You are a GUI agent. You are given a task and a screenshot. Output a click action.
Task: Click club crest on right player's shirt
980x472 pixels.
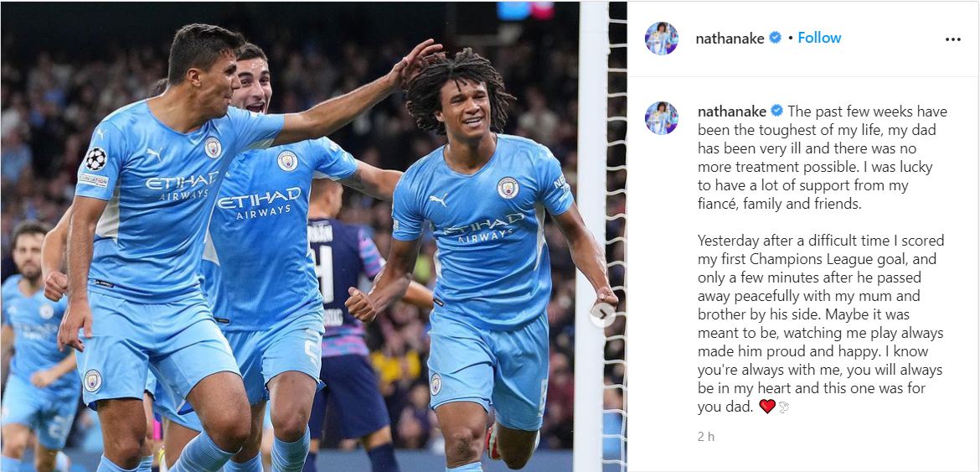pyautogui.click(x=508, y=188)
